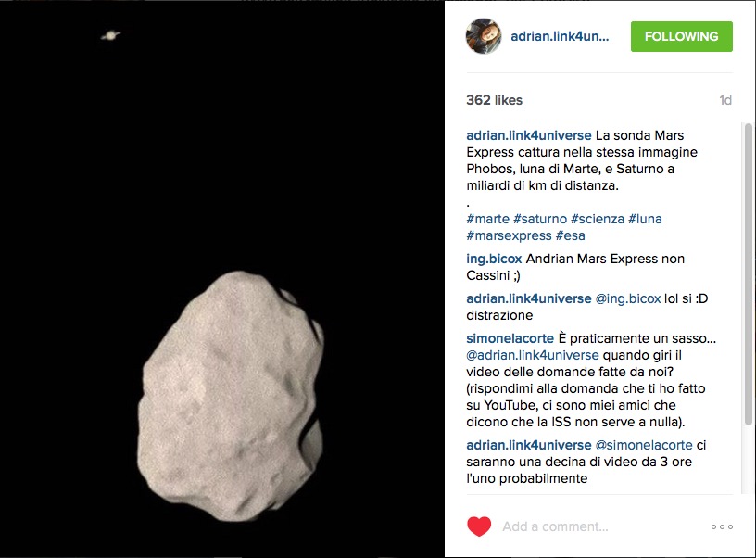This screenshot has height=558, width=756.
Task: Follow the #scienza hashtag link
Action: click(x=597, y=219)
